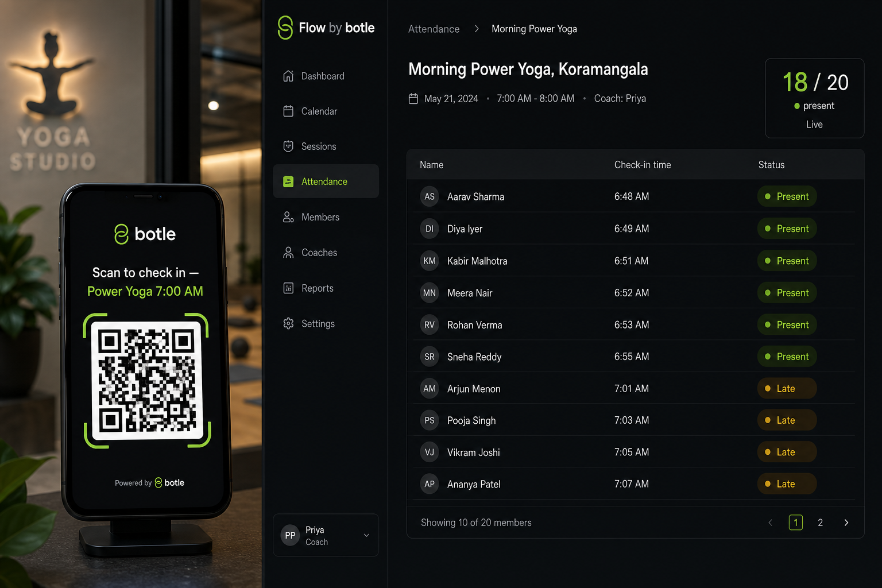Open the Dashboard menu item
This screenshot has width=882, height=588.
pyautogui.click(x=326, y=76)
